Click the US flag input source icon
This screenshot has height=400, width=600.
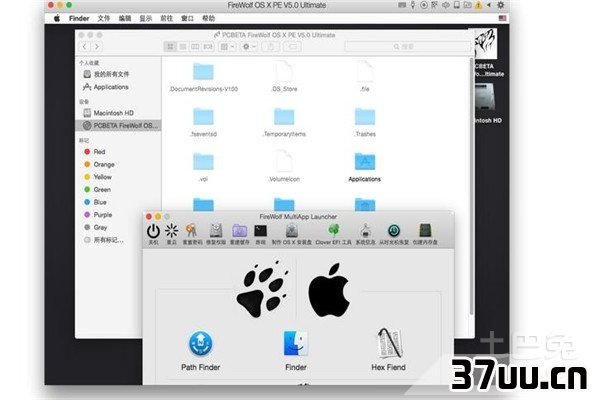(502, 18)
